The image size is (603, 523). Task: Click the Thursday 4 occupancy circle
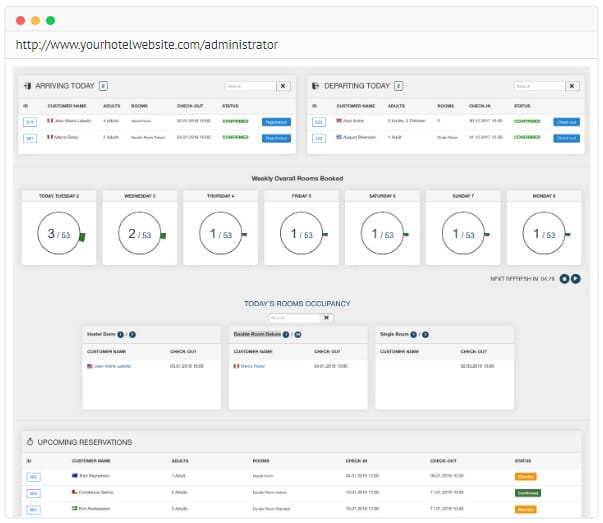[x=221, y=233]
